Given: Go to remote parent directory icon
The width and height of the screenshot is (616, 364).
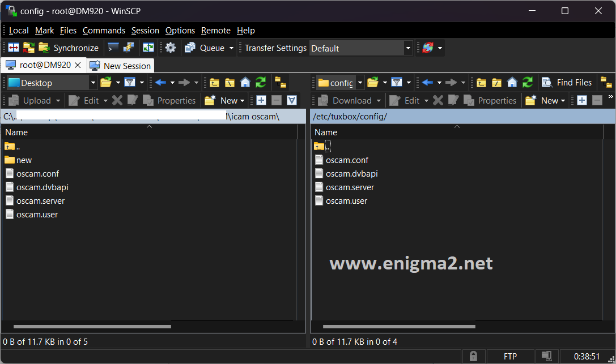Looking at the screenshot, I should point(481,83).
